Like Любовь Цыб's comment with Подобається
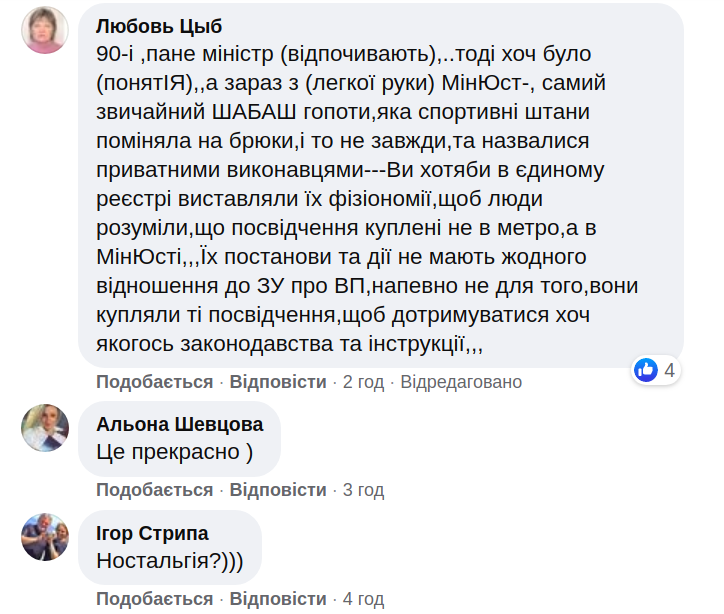Screen dimensions: 724x614 click(154, 382)
